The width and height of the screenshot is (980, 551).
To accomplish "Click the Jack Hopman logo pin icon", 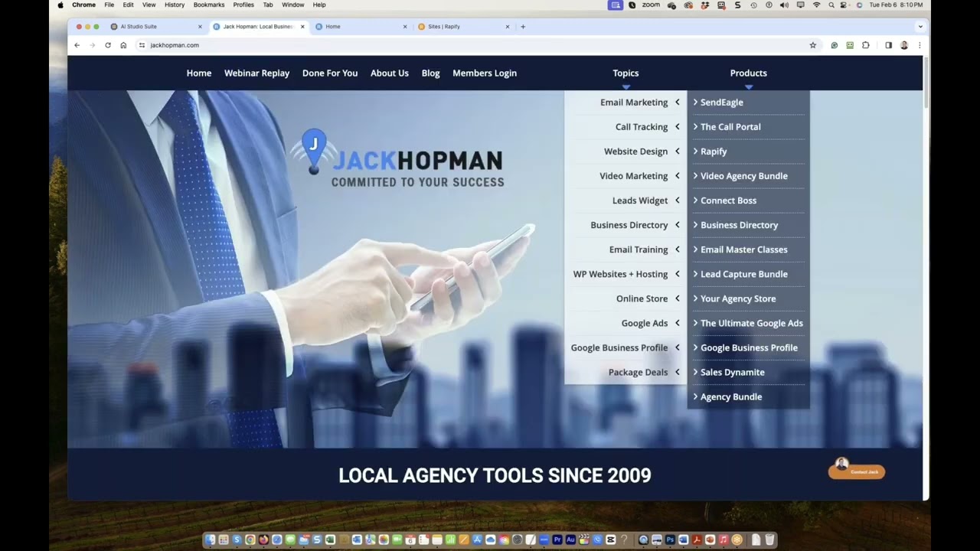I will coord(313,151).
